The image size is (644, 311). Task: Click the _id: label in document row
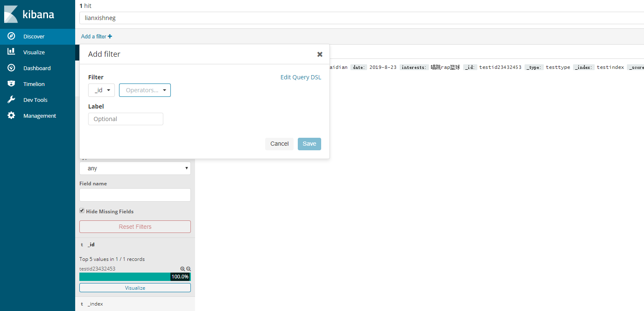(470, 67)
